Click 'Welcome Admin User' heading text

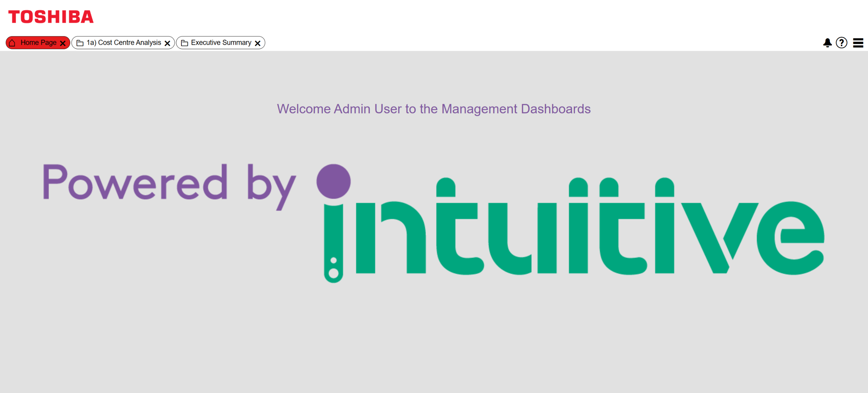pos(339,109)
